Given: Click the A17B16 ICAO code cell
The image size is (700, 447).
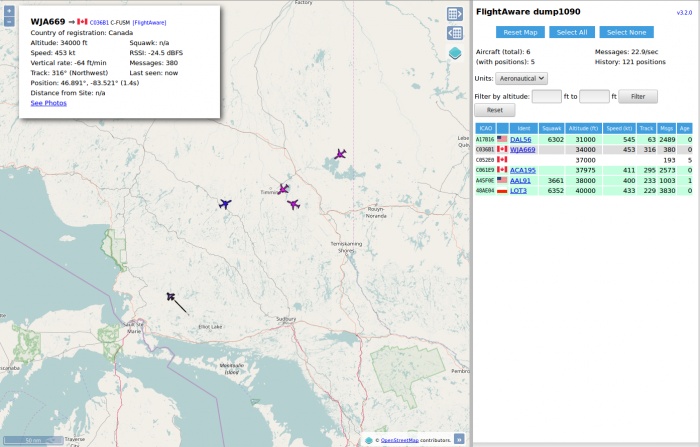Looking at the screenshot, I should (x=485, y=139).
